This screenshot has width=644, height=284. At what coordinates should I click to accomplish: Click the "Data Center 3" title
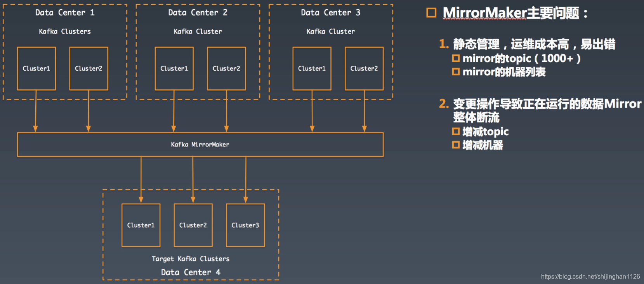click(331, 12)
